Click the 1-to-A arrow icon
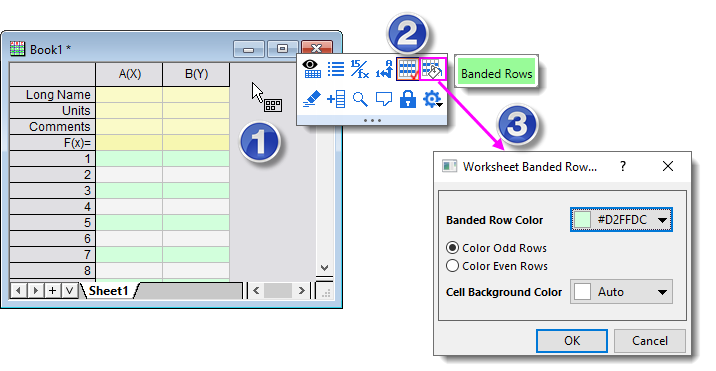Viewport: 716px width, 371px height. (384, 69)
